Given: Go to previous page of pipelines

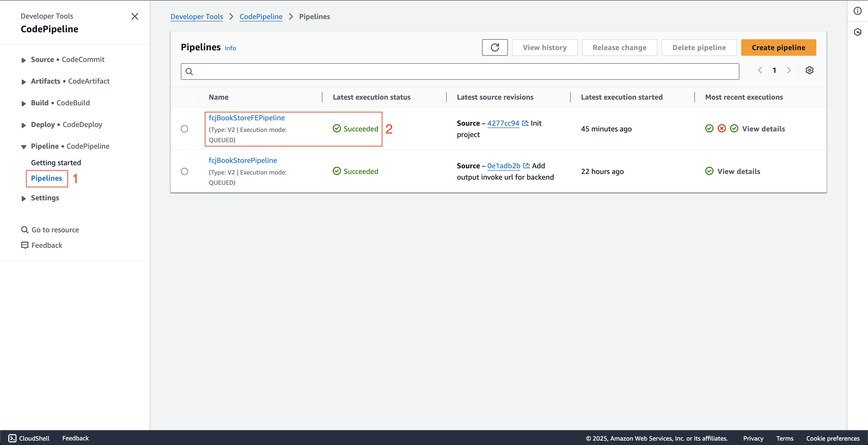Looking at the screenshot, I should (760, 70).
